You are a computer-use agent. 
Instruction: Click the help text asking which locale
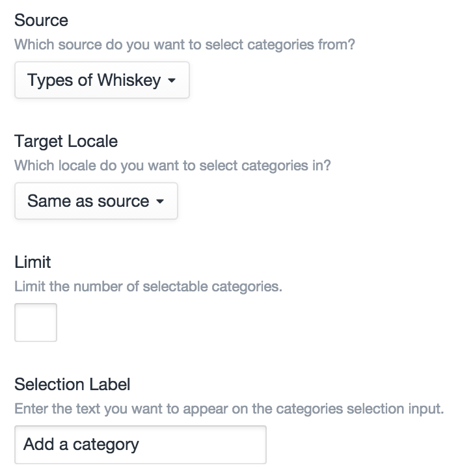[x=172, y=165]
